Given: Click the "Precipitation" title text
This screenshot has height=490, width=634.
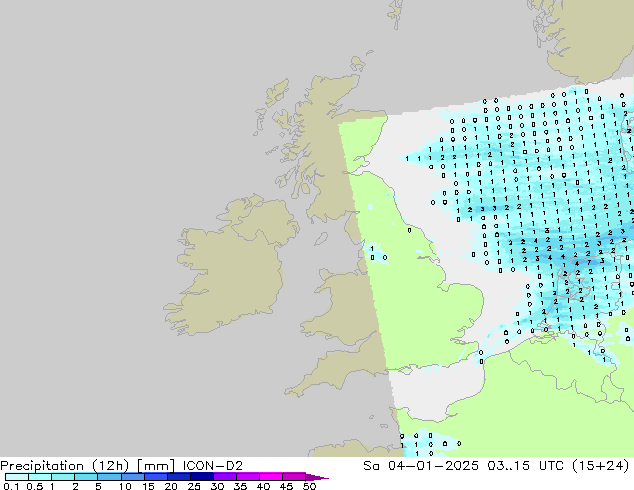Looking at the screenshot, I should (42, 466).
